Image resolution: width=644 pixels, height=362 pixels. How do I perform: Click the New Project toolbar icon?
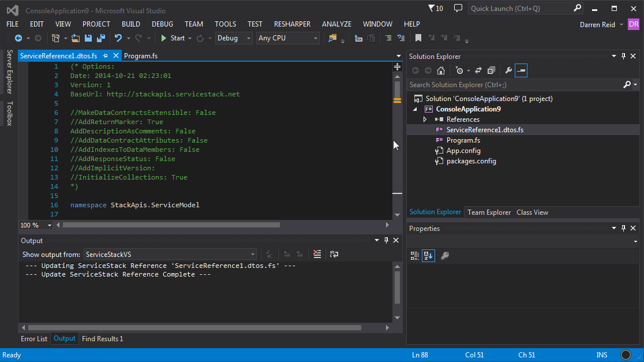point(57,38)
